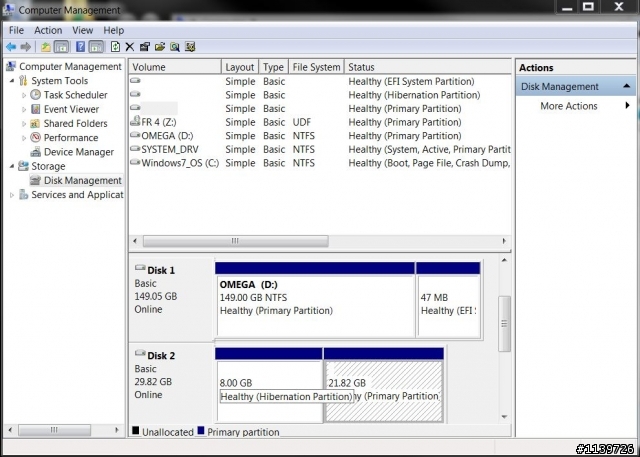Open the Action menu
This screenshot has height=457, width=640.
click(x=48, y=30)
